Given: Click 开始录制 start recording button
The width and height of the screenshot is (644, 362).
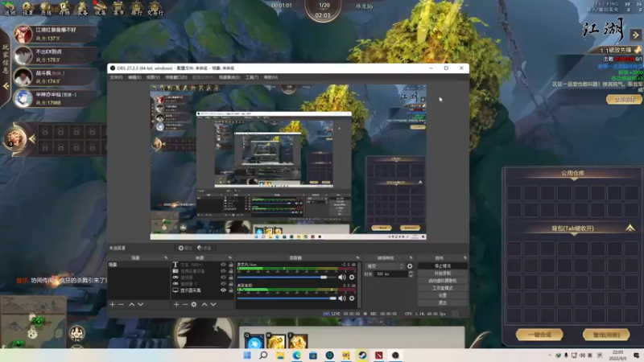Looking at the screenshot, I should (x=442, y=274).
